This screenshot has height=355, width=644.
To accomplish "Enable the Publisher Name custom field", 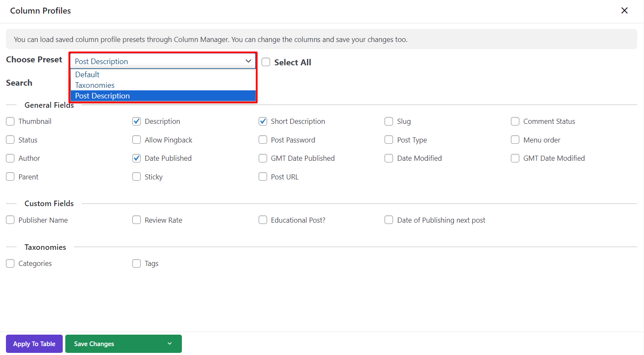I will point(10,220).
